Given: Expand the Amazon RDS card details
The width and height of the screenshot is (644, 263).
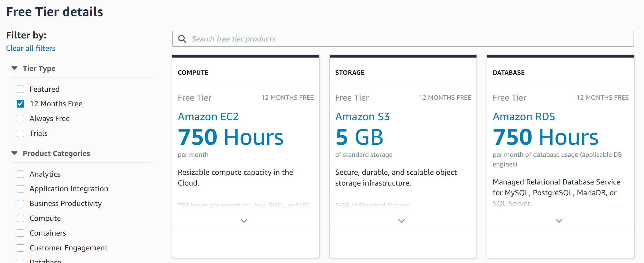Looking at the screenshot, I should (x=559, y=221).
